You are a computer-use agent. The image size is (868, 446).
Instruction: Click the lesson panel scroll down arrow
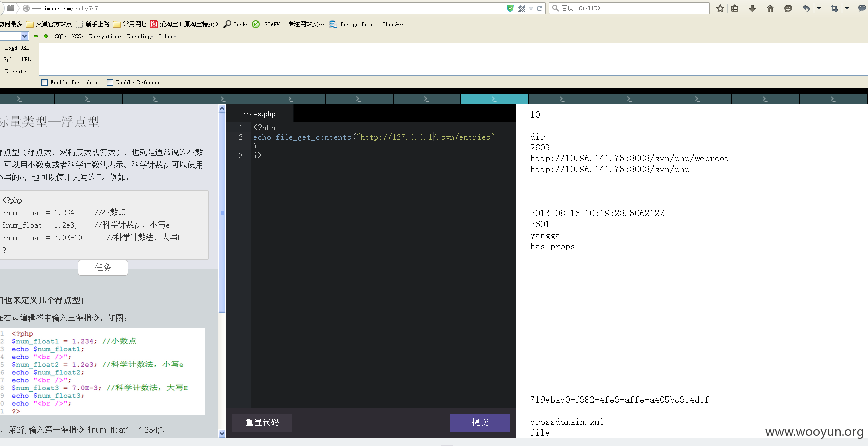[222, 434]
